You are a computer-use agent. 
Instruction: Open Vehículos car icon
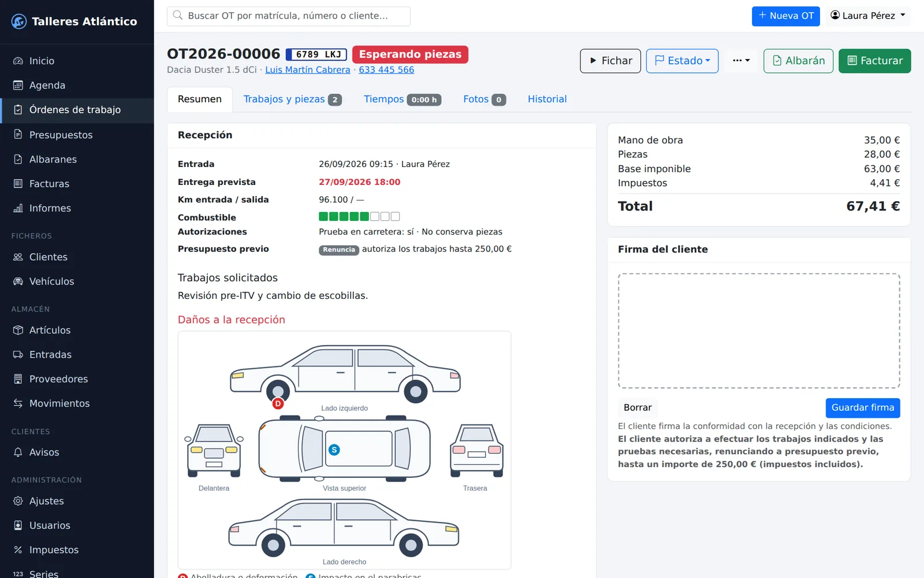pyautogui.click(x=18, y=281)
